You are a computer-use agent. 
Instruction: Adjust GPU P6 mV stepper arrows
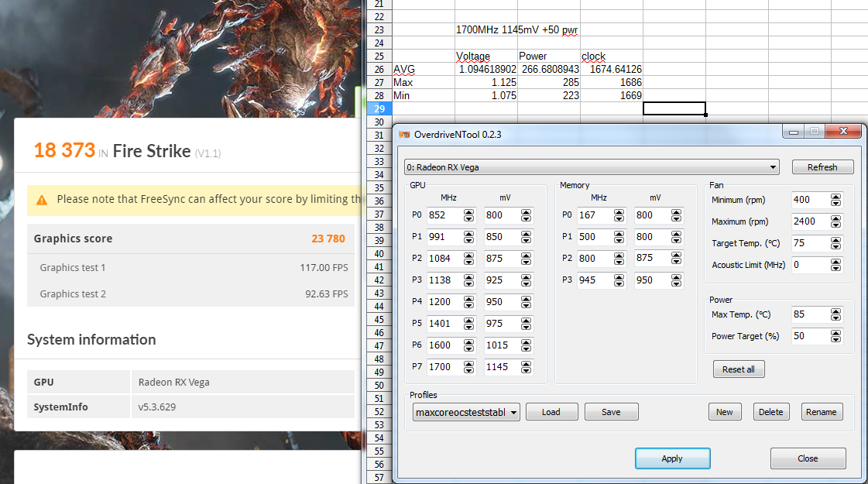(x=526, y=345)
